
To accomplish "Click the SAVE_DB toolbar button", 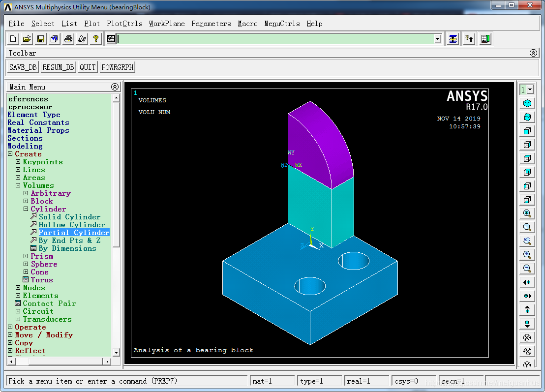I will click(23, 67).
